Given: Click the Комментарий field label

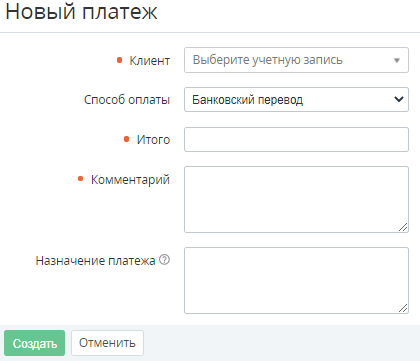Looking at the screenshot, I should coord(130,180).
